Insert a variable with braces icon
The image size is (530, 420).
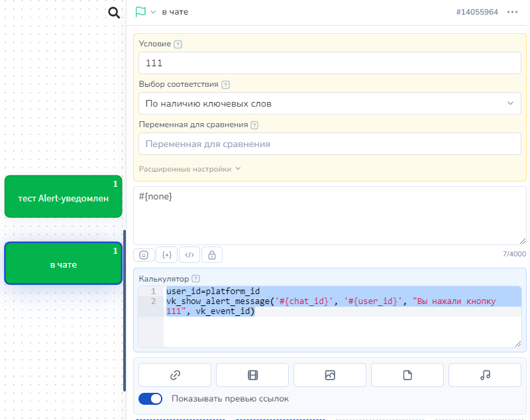click(166, 254)
